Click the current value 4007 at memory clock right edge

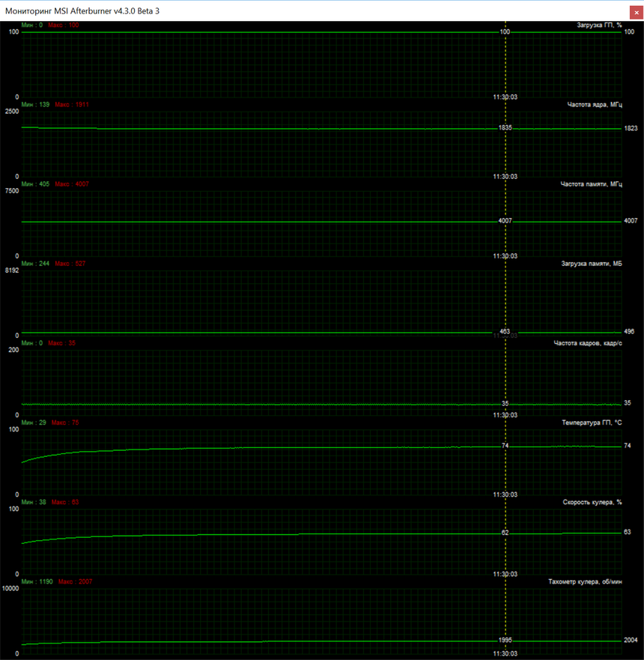[x=631, y=222]
